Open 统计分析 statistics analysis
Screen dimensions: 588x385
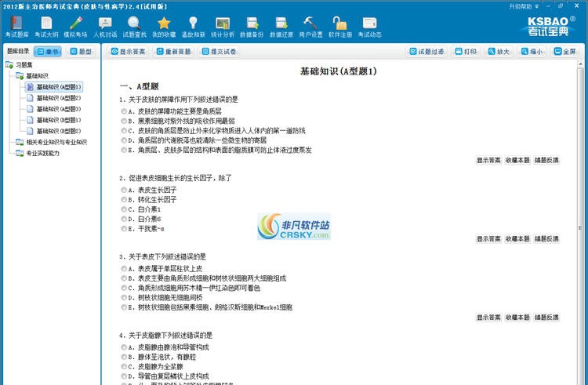pos(223,27)
